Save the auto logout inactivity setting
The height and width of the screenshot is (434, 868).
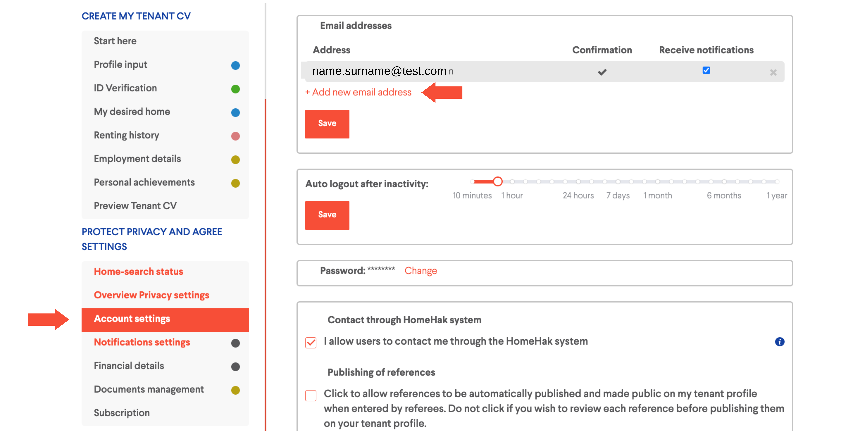pyautogui.click(x=327, y=215)
